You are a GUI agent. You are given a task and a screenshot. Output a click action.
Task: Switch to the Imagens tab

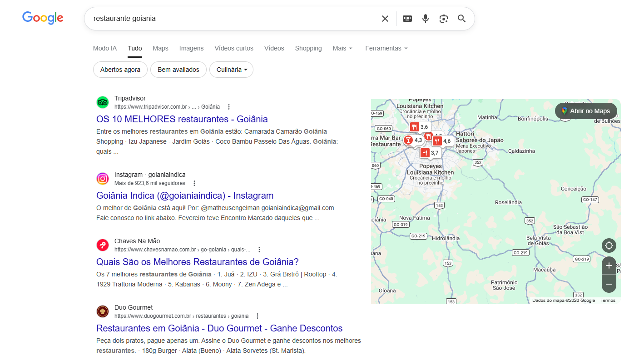(x=191, y=48)
